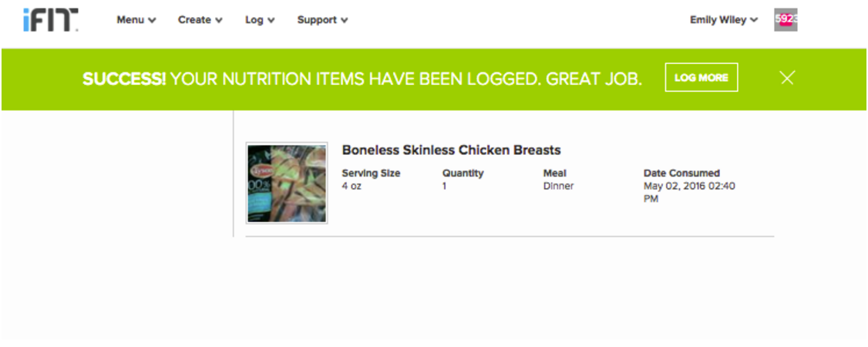Click the SUCCESS nutrition logged message text
This screenshot has width=868, height=347.
[362, 79]
